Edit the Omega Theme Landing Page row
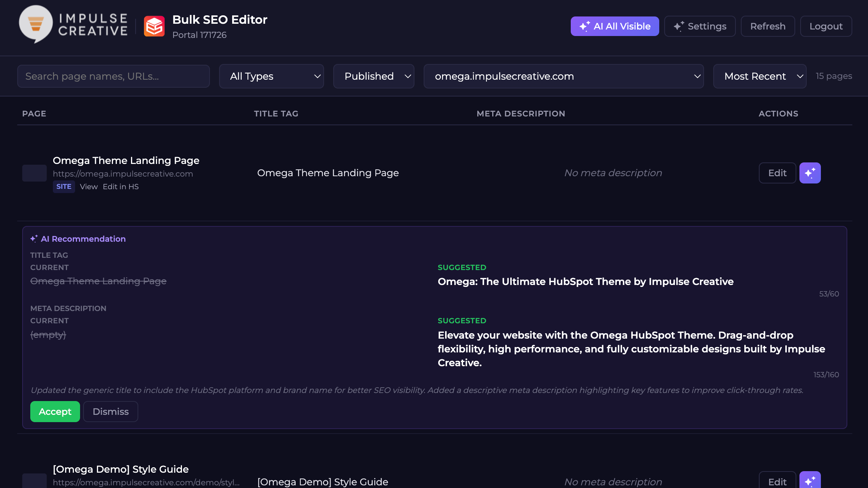This screenshot has height=488, width=868. point(777,173)
